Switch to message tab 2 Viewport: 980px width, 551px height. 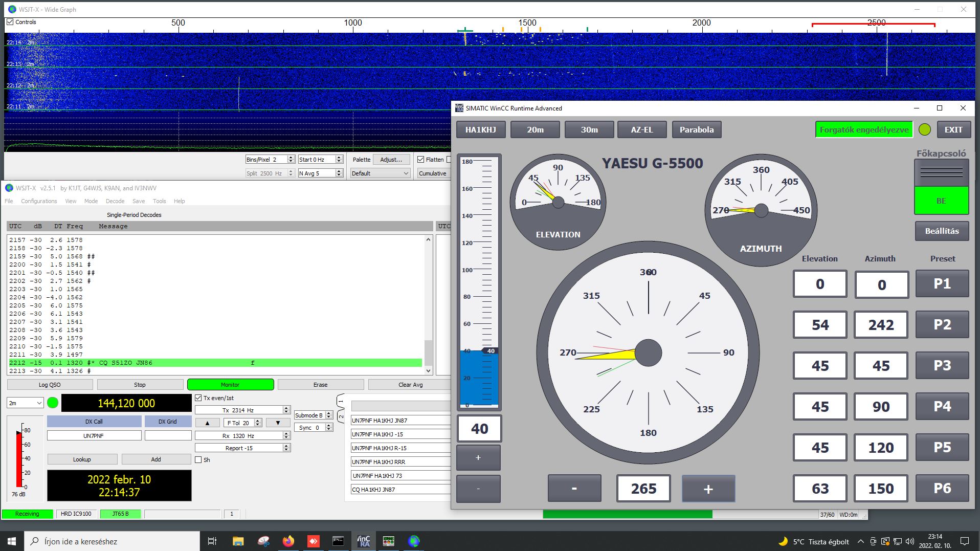tap(341, 416)
